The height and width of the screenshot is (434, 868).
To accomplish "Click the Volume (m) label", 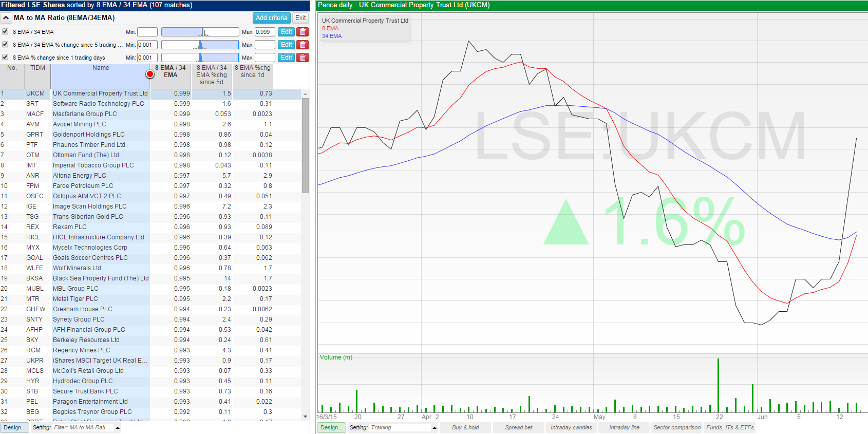I will (336, 357).
